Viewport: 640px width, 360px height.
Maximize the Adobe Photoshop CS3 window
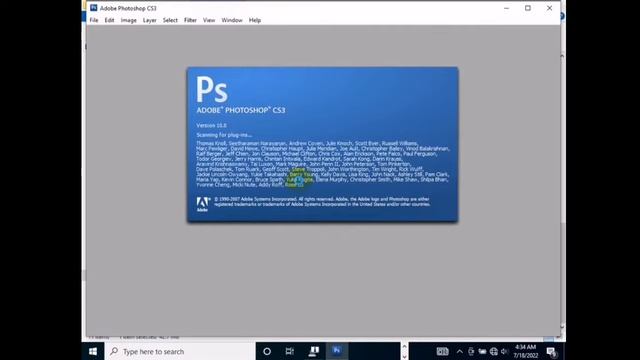[528, 8]
